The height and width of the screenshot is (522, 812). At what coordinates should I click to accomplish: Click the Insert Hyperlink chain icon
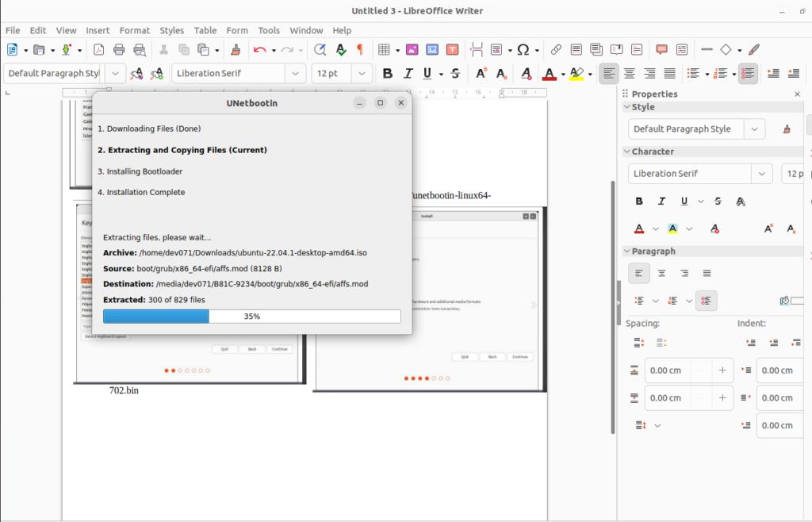coord(556,50)
